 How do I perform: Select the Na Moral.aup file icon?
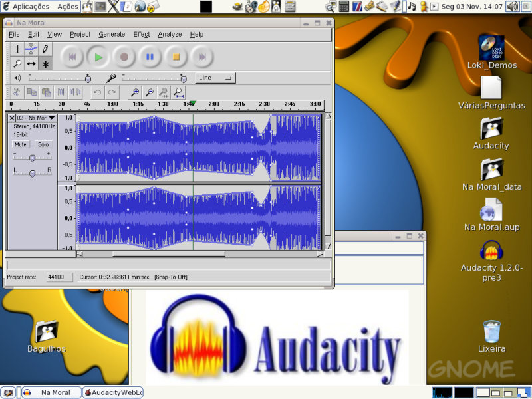[492, 214]
